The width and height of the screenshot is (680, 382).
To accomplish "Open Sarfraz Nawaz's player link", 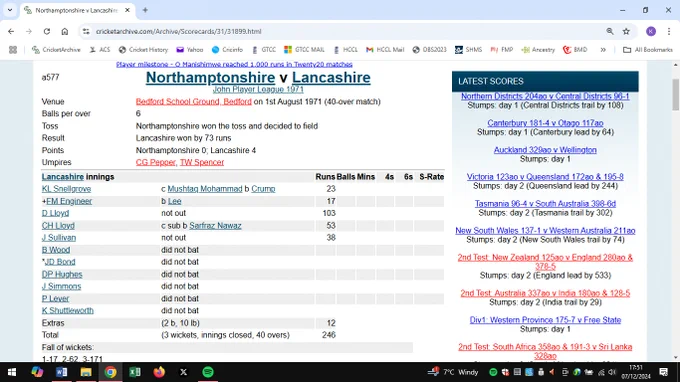I will coord(215,225).
